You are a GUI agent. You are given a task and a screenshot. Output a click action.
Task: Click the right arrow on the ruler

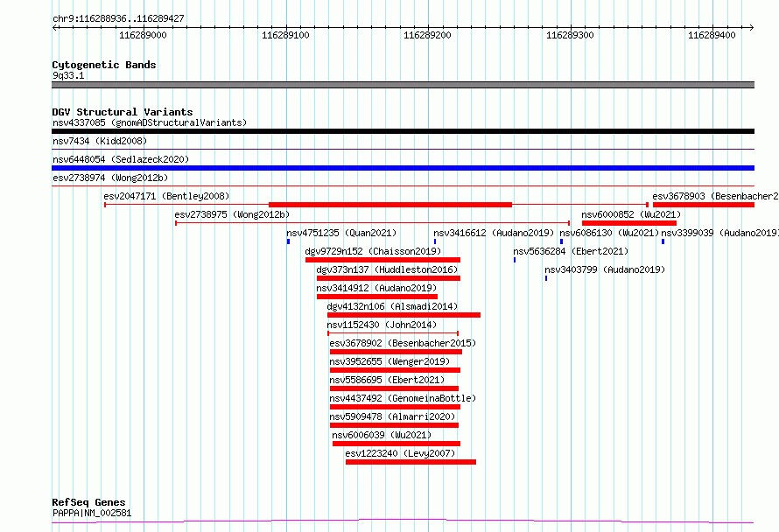pos(751,27)
